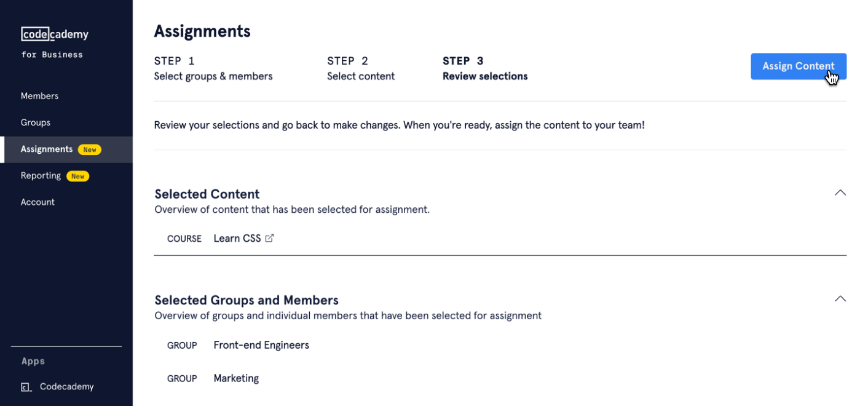
Task: Click the New badge next to Assignments
Action: point(90,149)
